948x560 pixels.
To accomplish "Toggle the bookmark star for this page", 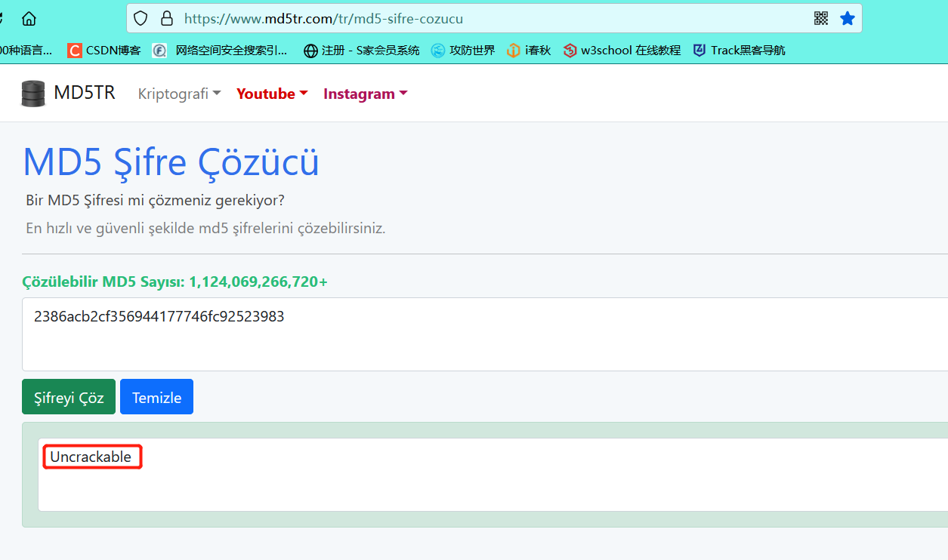I will (x=847, y=18).
